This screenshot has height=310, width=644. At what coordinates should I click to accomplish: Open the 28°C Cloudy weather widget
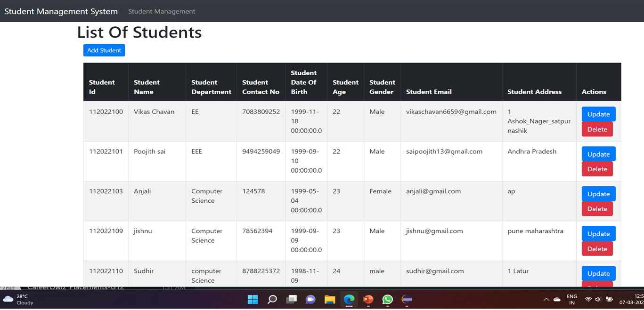tap(19, 300)
